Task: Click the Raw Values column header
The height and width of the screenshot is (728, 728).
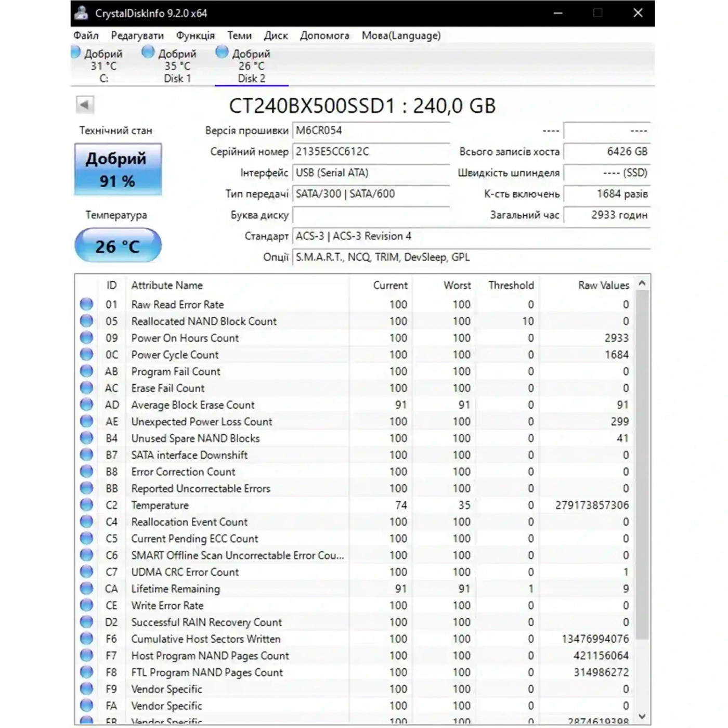Action: [x=587, y=285]
